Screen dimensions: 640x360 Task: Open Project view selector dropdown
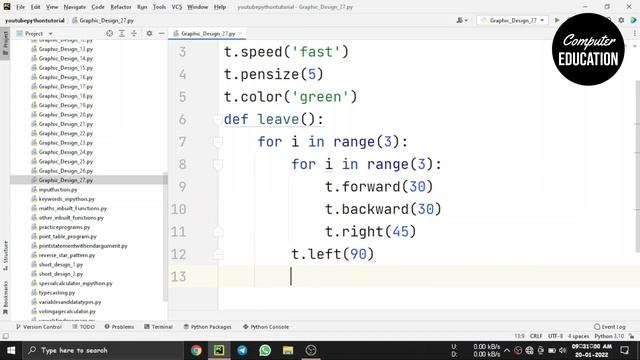pyautogui.click(x=34, y=33)
